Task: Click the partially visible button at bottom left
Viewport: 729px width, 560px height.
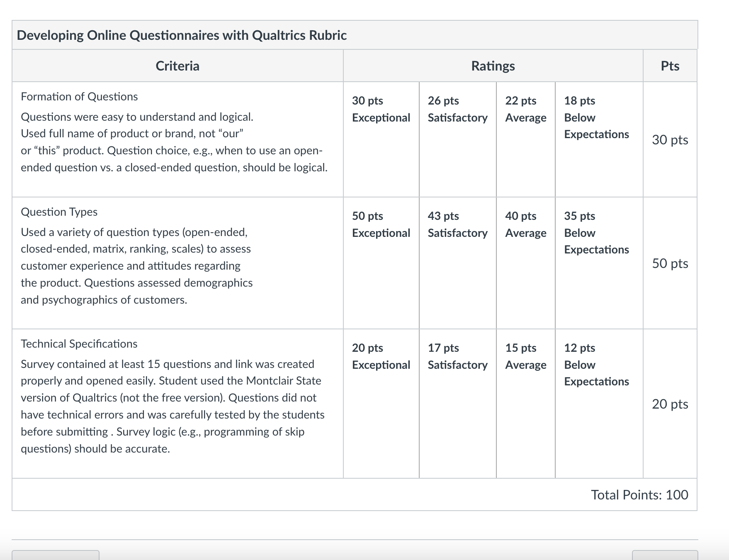Action: [56, 555]
